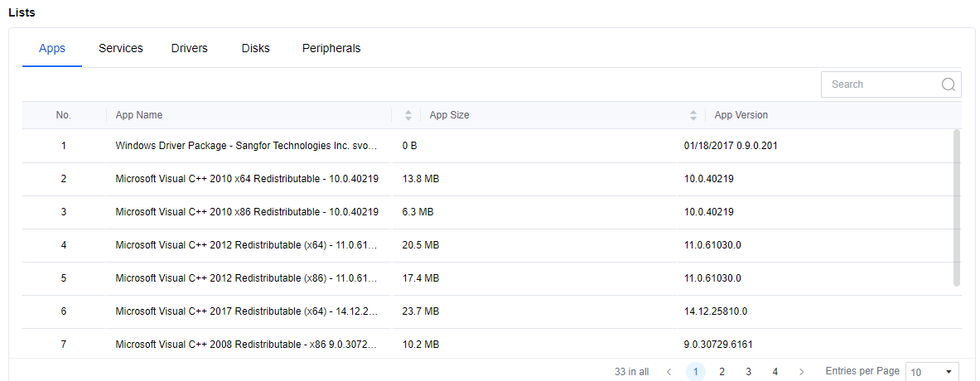Show the Peripherals tab
Screen dimensions: 980x381
tap(331, 48)
